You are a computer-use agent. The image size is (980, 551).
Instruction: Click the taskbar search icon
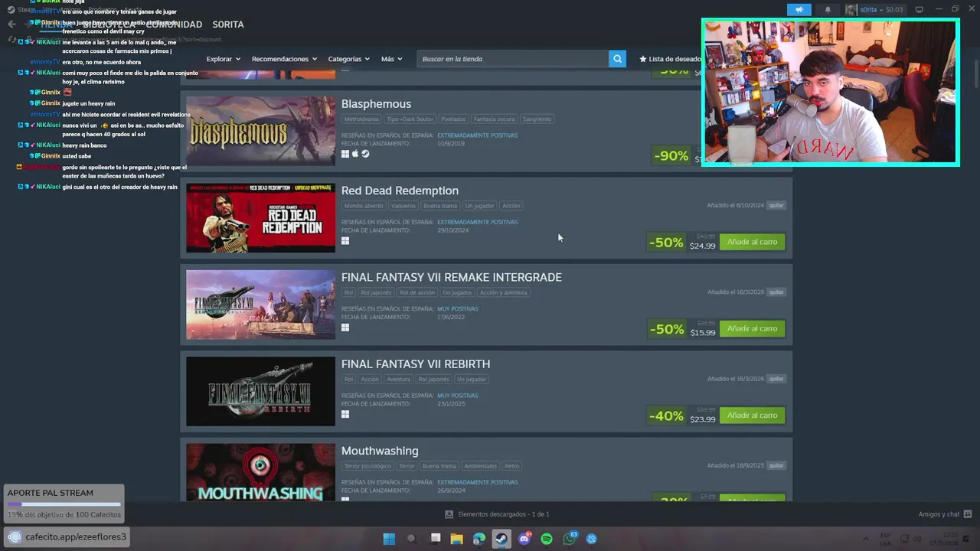[411, 539]
